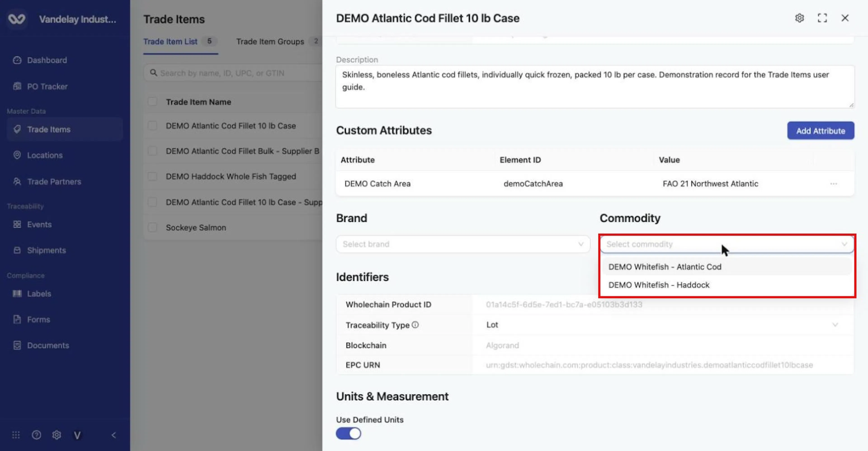The image size is (868, 451).
Task: Open Sockeye Salmon trade item
Action: coord(196,228)
